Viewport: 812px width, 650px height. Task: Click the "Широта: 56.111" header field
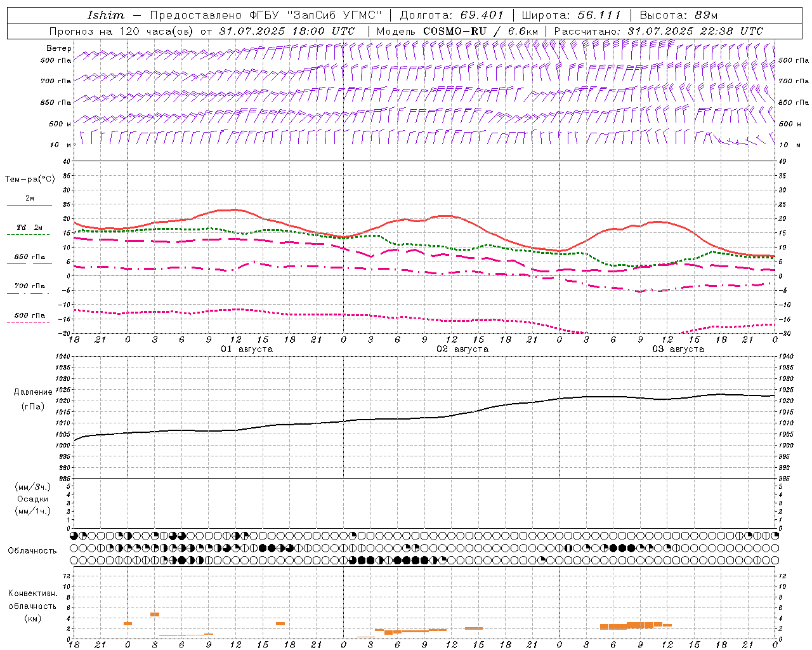click(571, 15)
